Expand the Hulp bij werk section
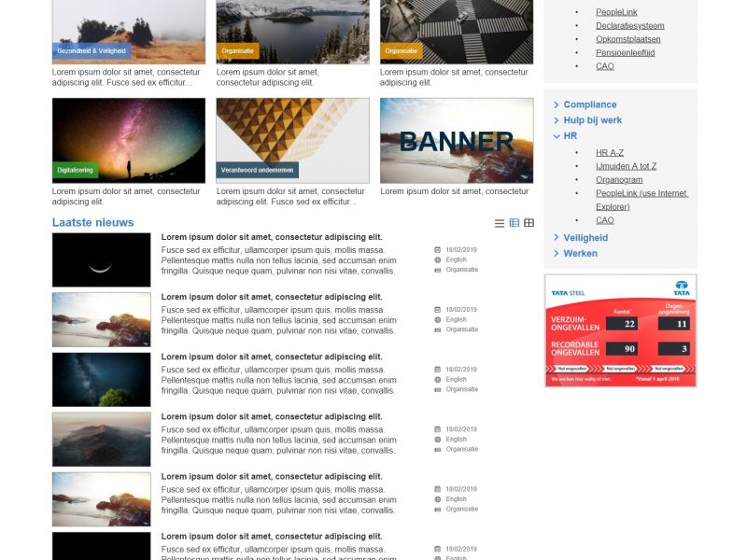747x560 pixels. (x=592, y=120)
